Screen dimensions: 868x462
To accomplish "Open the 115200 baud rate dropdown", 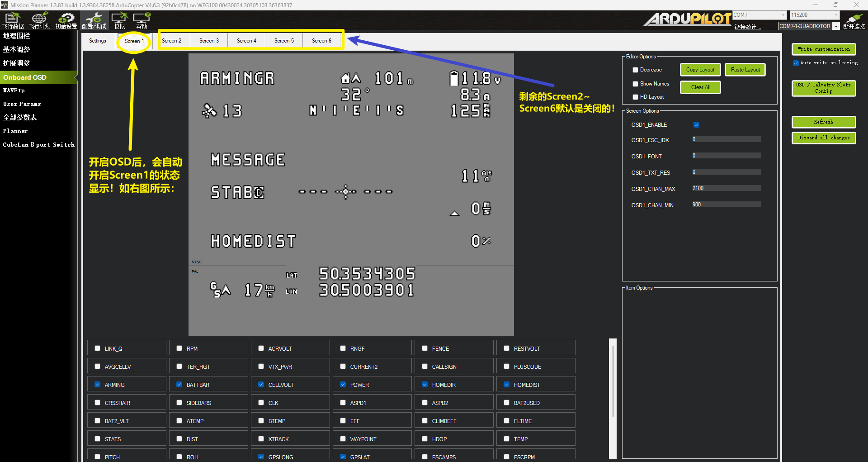I will (x=836, y=15).
